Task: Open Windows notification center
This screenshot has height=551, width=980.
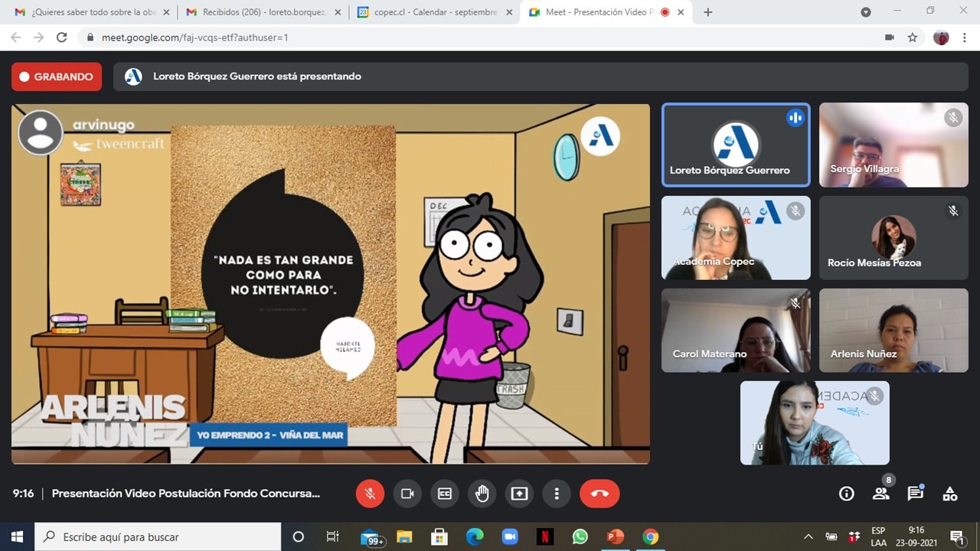Action: (x=957, y=536)
